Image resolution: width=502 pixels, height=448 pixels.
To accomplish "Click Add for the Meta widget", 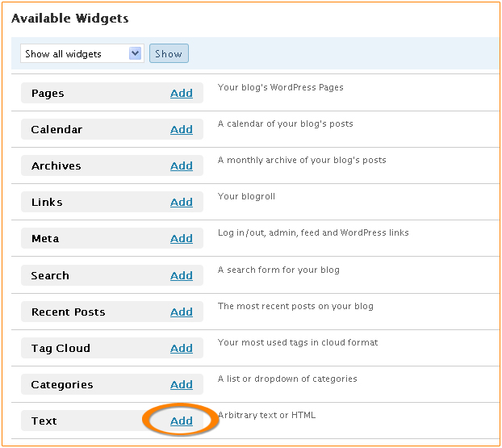I will pyautogui.click(x=182, y=238).
